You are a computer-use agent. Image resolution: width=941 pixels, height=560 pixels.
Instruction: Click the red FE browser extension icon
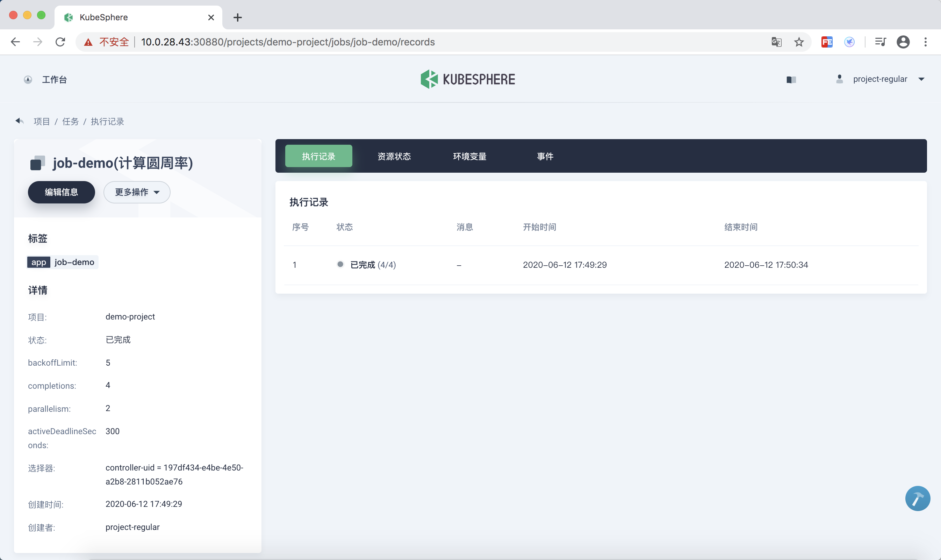pos(827,42)
